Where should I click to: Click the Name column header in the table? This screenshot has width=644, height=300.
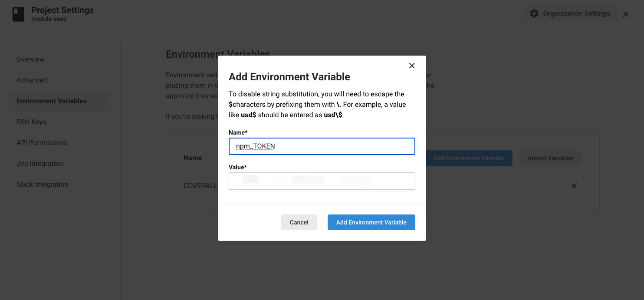tap(193, 158)
